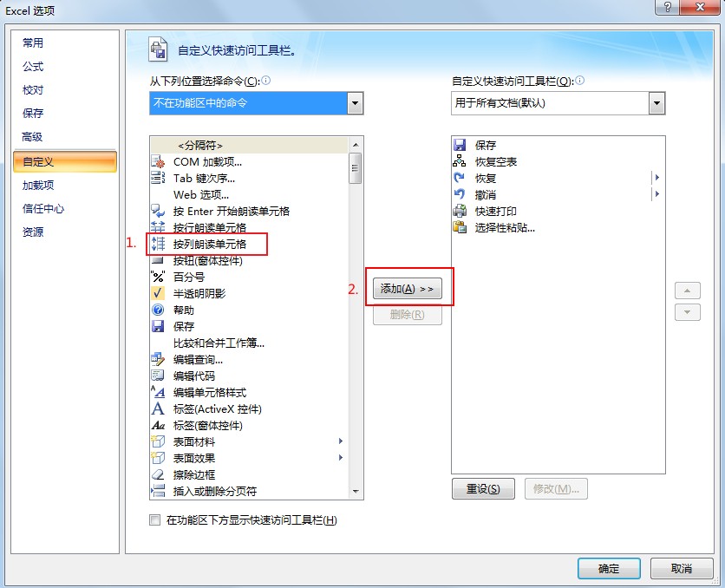Click the 重设(S) button

483,488
